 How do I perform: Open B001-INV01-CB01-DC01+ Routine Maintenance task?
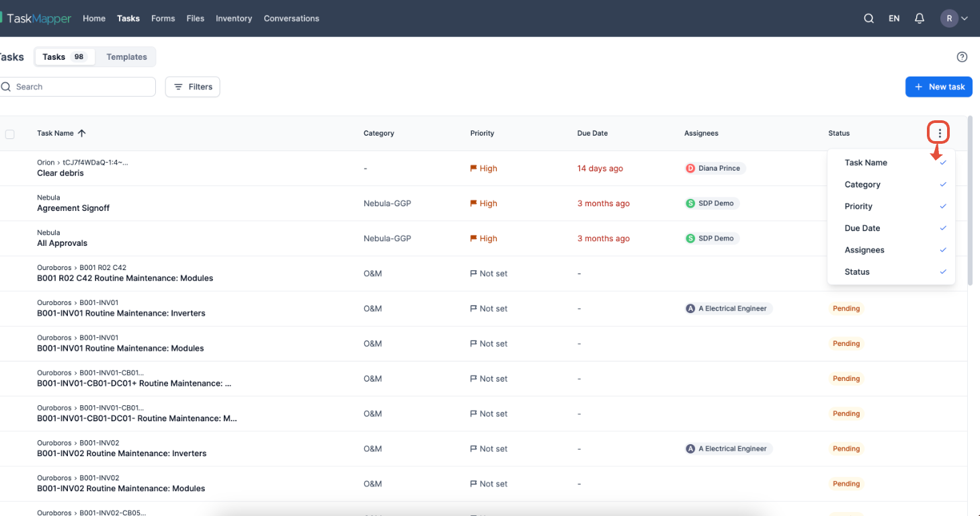point(134,384)
